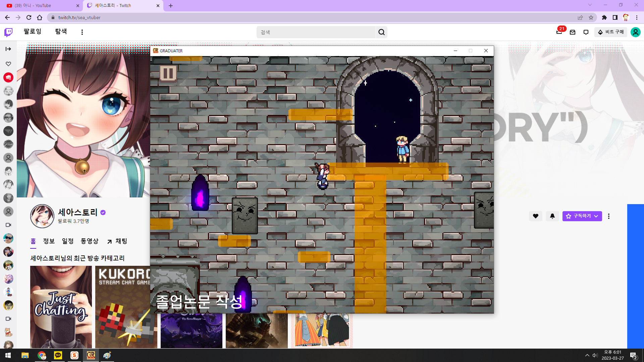644x362 pixels.
Task: Click the search magnifier button
Action: (381, 32)
